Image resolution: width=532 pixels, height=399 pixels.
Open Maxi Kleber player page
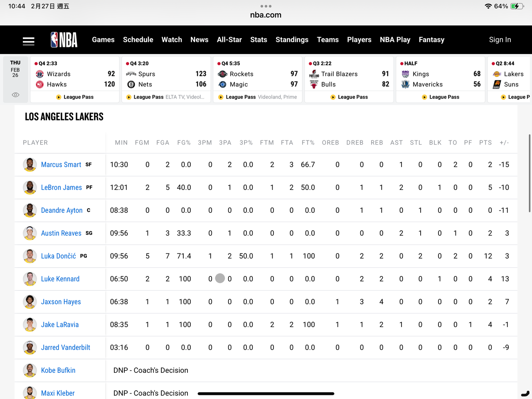tap(58, 393)
